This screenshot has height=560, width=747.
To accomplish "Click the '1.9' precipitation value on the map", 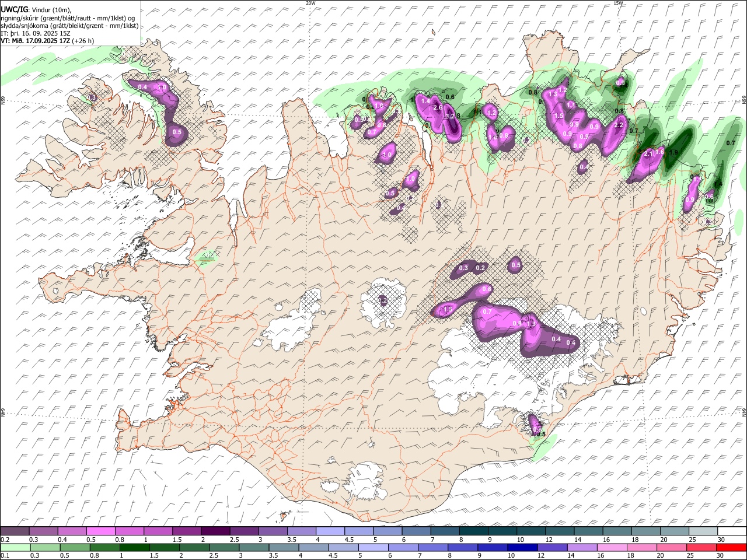I will pyautogui.click(x=673, y=152).
